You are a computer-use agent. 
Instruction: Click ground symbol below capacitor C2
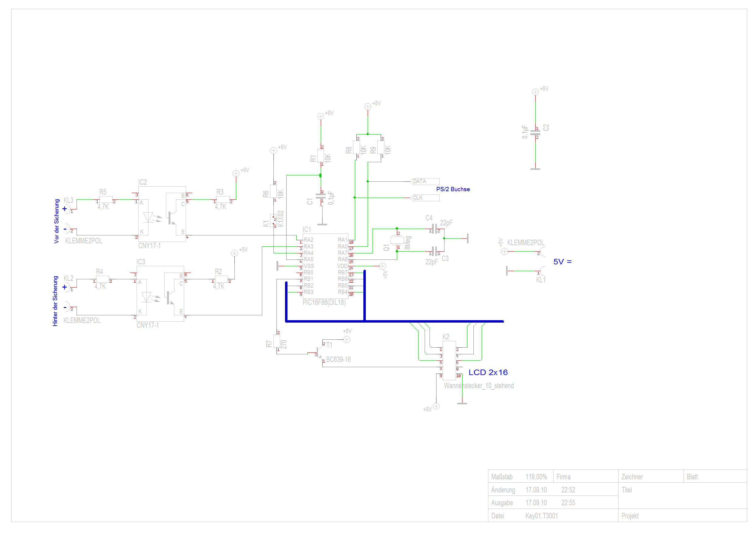tap(535, 169)
